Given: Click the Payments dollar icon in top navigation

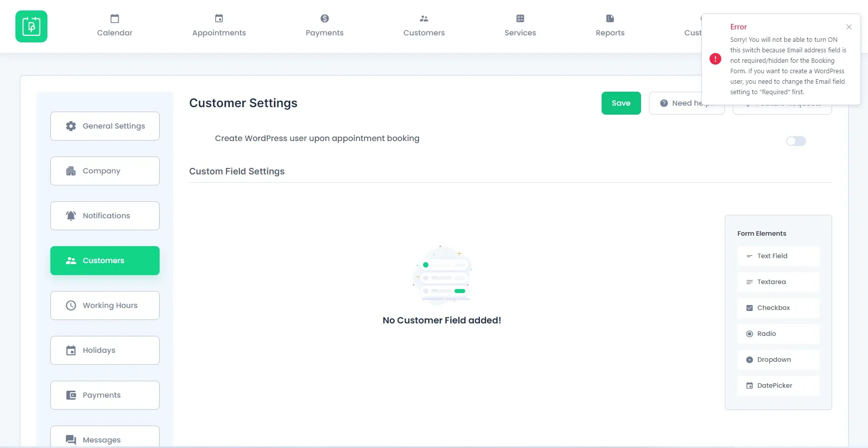Looking at the screenshot, I should point(325,18).
